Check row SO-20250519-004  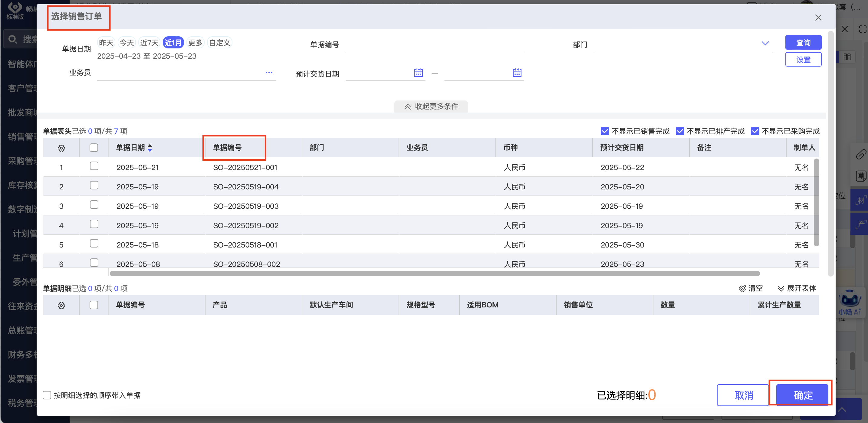tap(94, 185)
